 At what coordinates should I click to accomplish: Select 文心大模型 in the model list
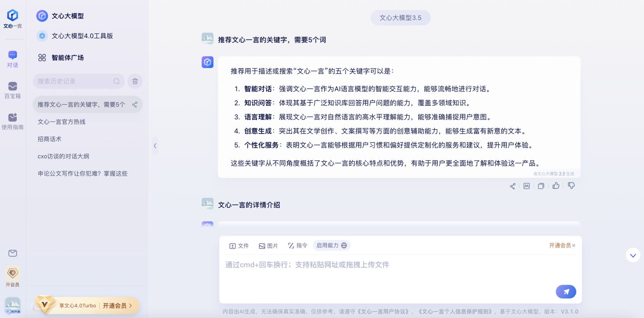60,16
